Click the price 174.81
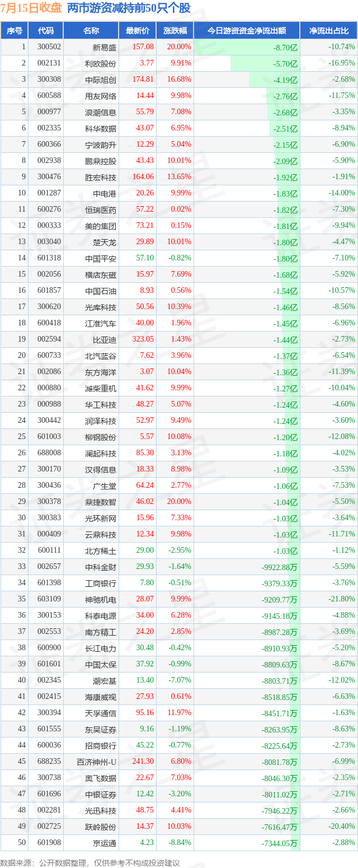 pos(144,80)
